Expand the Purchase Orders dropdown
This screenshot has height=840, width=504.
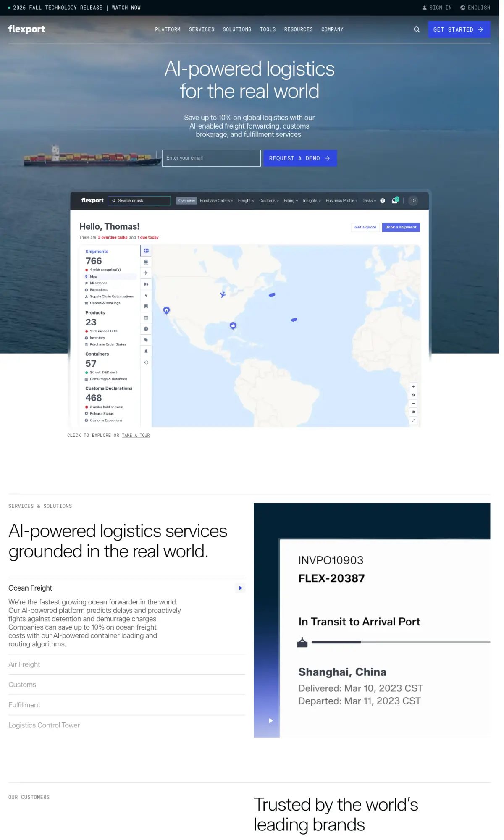216,201
